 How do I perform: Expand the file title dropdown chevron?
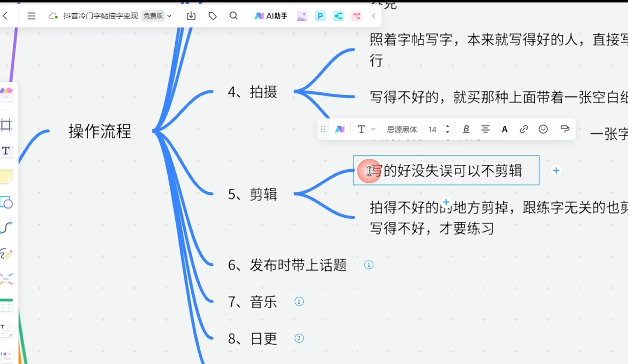point(169,16)
